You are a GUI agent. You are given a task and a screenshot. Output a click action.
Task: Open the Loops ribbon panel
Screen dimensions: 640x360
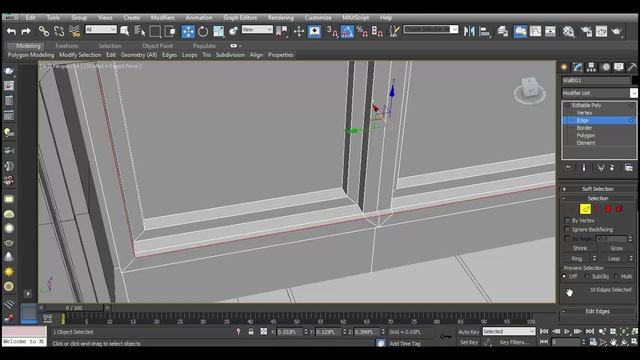[x=189, y=55]
